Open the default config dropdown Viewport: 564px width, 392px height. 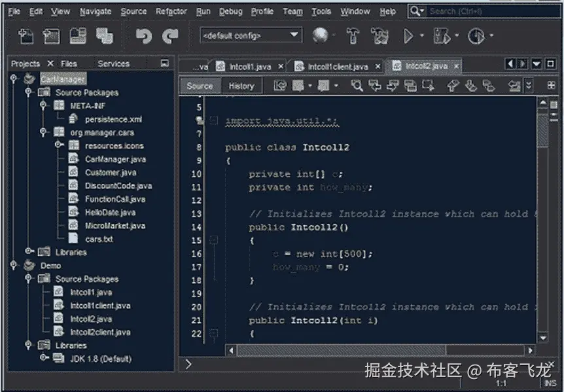point(292,35)
